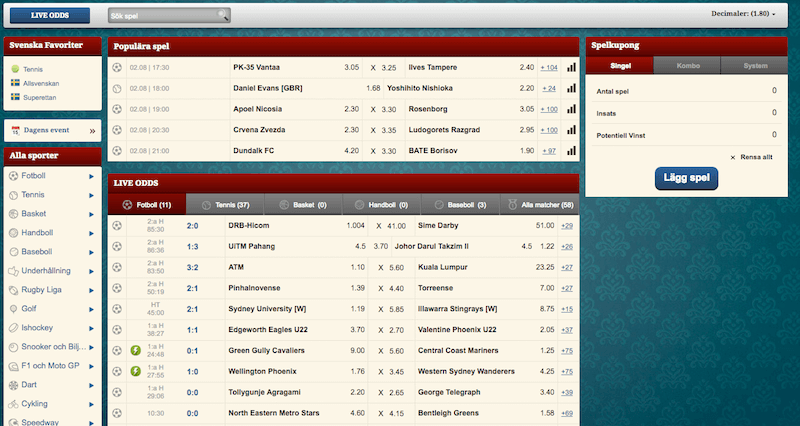This screenshot has width=800, height=426.
Task: Click the clear X icon beside Rensa allt
Action: coord(733,158)
